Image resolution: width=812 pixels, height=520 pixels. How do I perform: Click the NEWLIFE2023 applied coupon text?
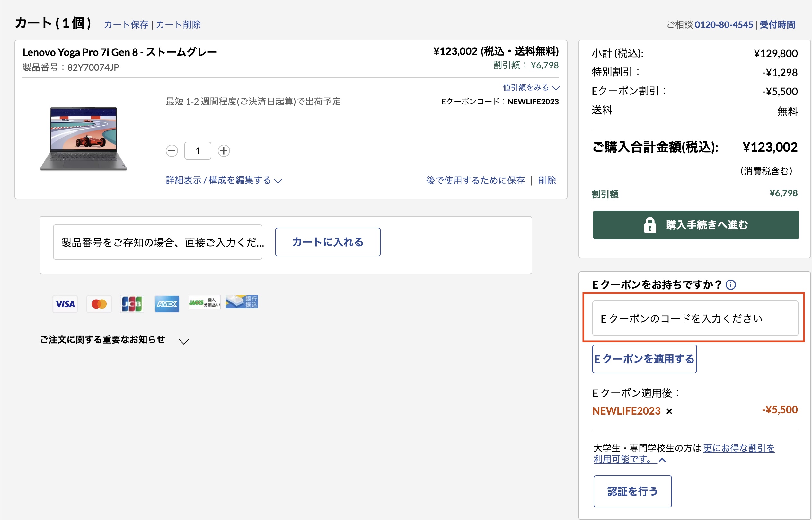[x=626, y=411]
